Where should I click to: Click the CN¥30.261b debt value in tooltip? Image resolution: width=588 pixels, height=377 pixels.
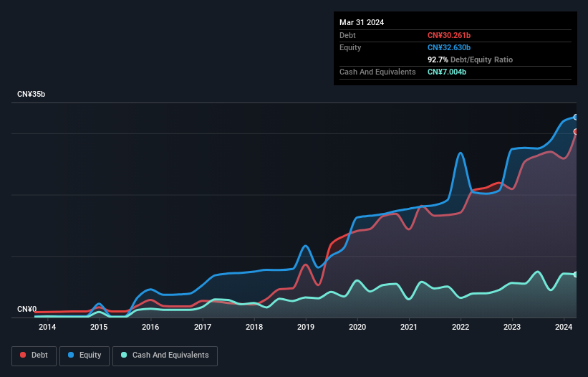[448, 35]
